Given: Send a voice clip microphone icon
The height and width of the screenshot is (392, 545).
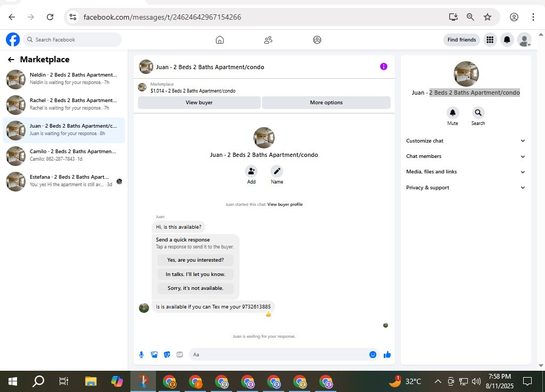Looking at the screenshot, I should click(x=141, y=354).
